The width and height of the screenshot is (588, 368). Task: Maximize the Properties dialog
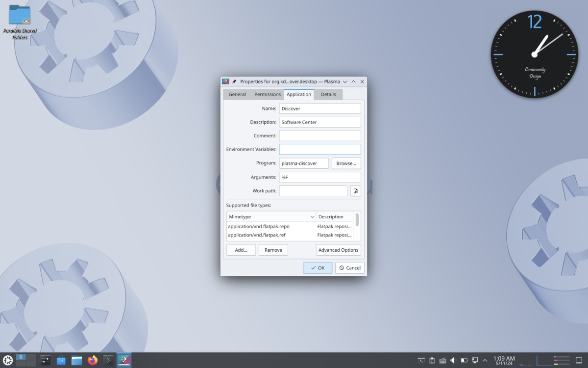(x=354, y=81)
